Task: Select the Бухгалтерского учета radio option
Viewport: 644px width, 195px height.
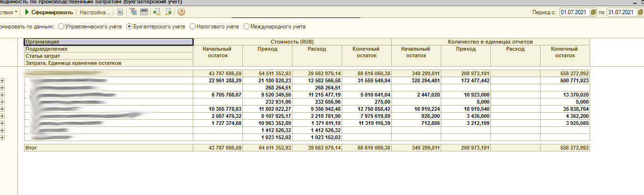Action: click(x=129, y=27)
